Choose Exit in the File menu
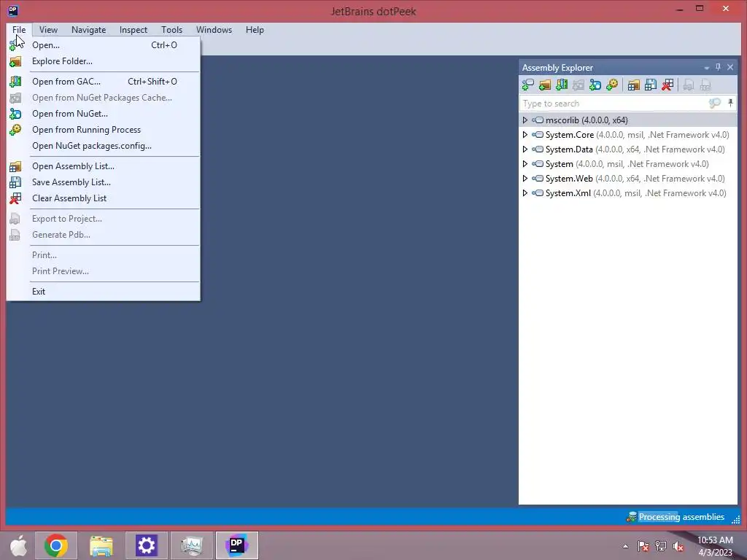The image size is (747, 560). pyautogui.click(x=104, y=292)
